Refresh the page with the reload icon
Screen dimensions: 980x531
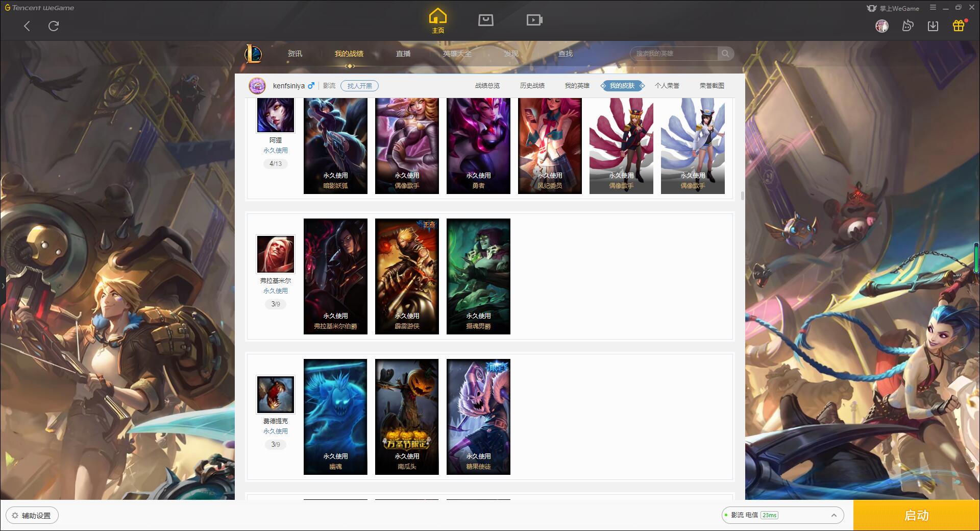point(54,26)
